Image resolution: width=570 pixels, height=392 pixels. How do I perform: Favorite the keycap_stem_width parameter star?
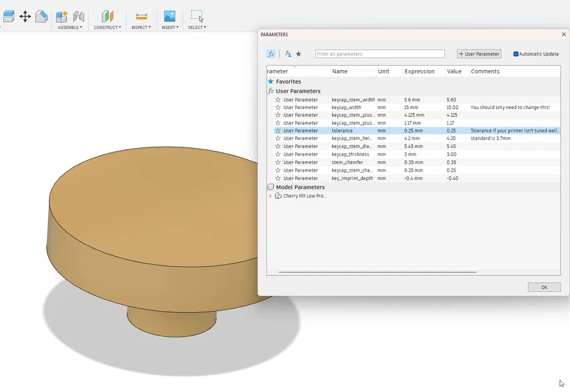(x=277, y=100)
